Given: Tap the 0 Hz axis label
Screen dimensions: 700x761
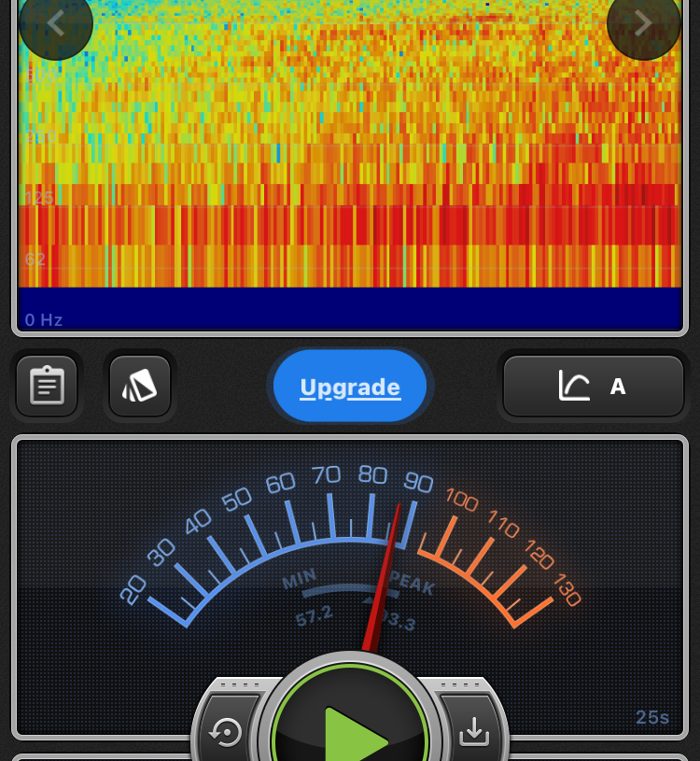Looking at the screenshot, I should click(x=44, y=320).
